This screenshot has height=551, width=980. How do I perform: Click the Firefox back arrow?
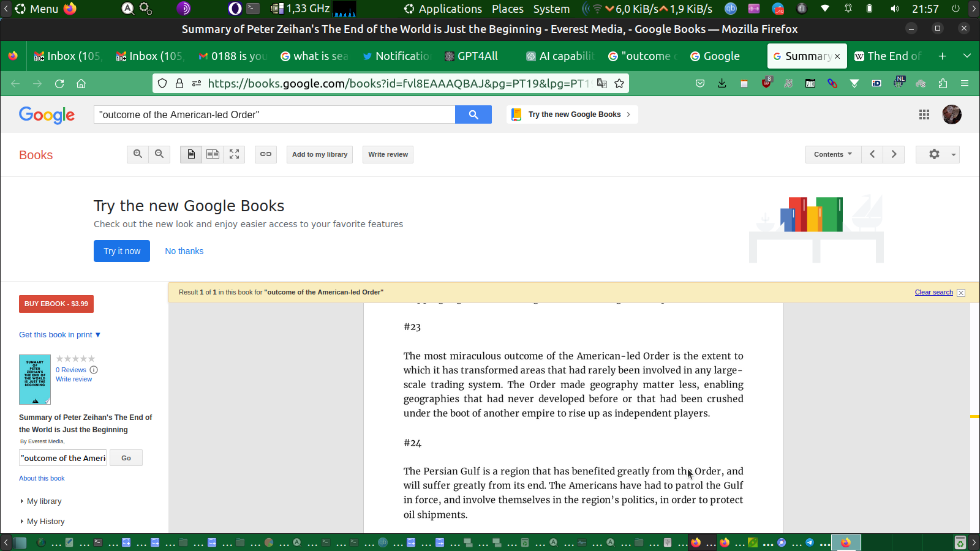tap(15, 84)
